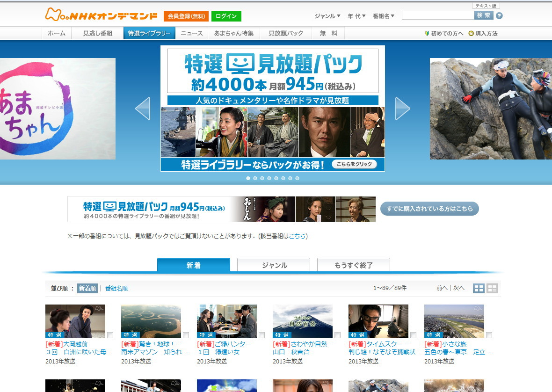Go to previous page with 前へ

coord(442,288)
